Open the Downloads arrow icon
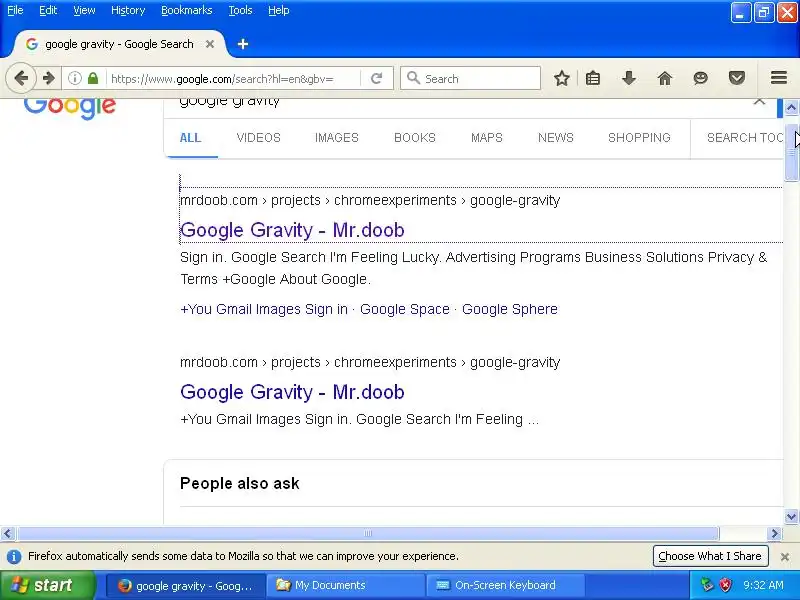800x600 pixels. (x=629, y=79)
